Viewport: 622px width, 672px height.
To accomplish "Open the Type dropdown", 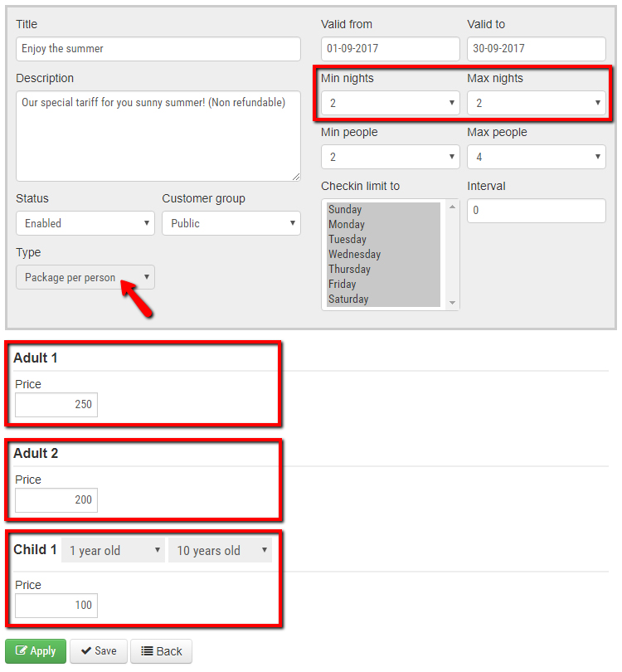I will click(85, 277).
